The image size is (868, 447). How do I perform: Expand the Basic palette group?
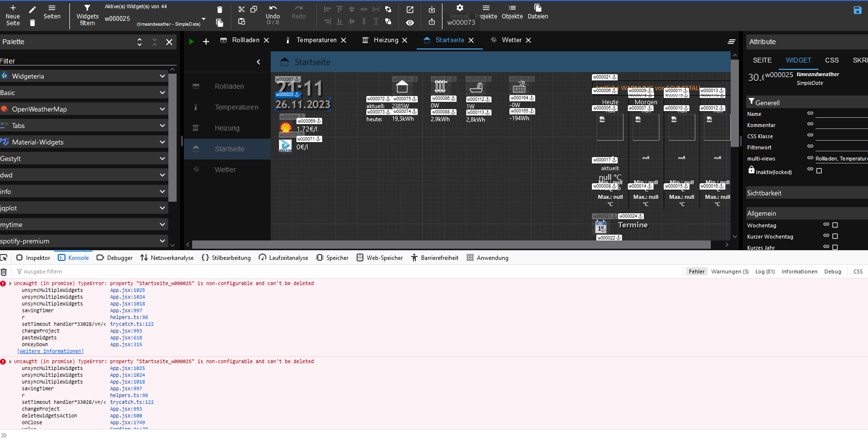(x=84, y=93)
